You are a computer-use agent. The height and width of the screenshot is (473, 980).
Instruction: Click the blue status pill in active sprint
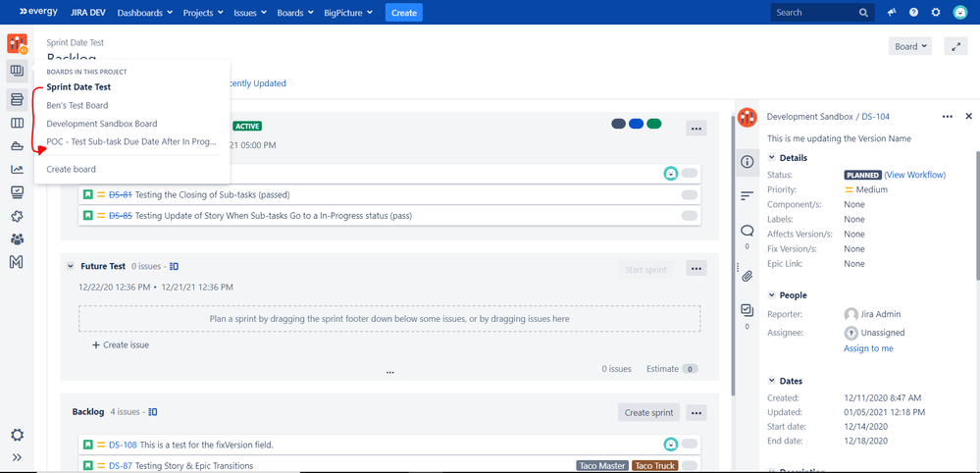coord(637,124)
